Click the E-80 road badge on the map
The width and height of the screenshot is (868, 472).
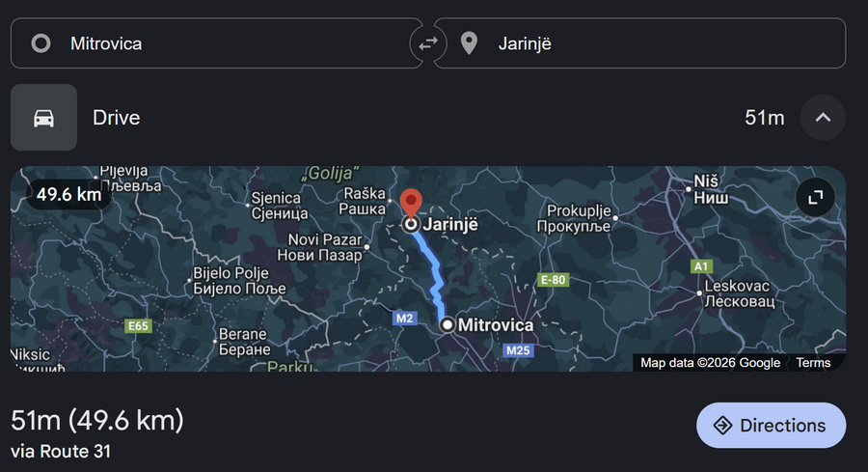click(x=553, y=280)
